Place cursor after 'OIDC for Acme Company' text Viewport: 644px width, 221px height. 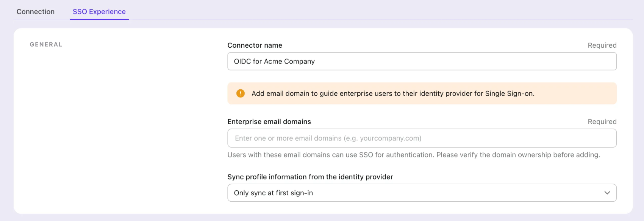point(316,61)
